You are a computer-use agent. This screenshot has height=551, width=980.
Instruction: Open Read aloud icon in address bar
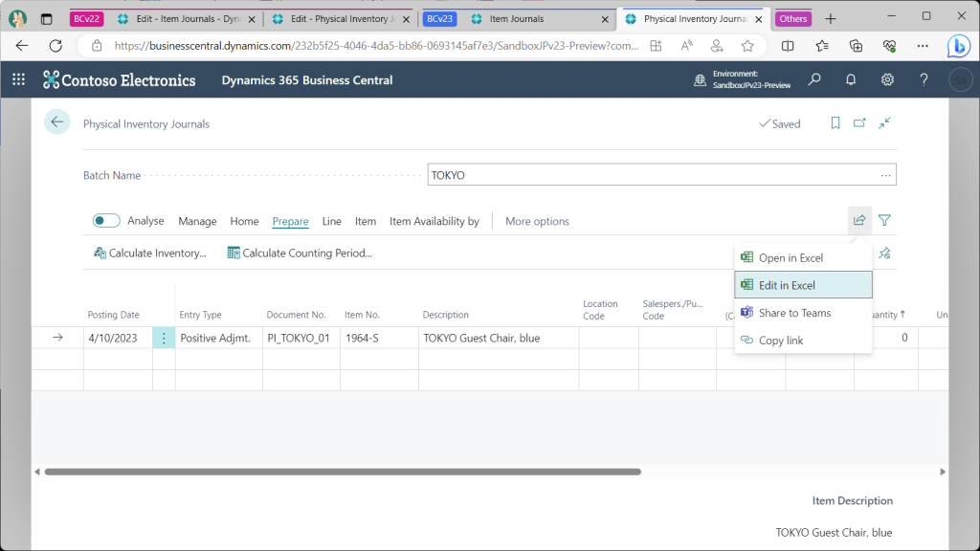pos(686,46)
